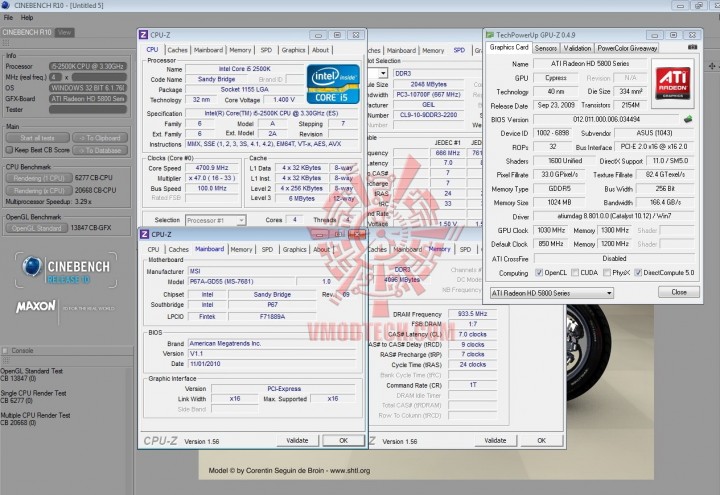This screenshot has height=495, width=720.
Task: Click the CPU-Z purple Z title icon
Action: tap(142, 35)
